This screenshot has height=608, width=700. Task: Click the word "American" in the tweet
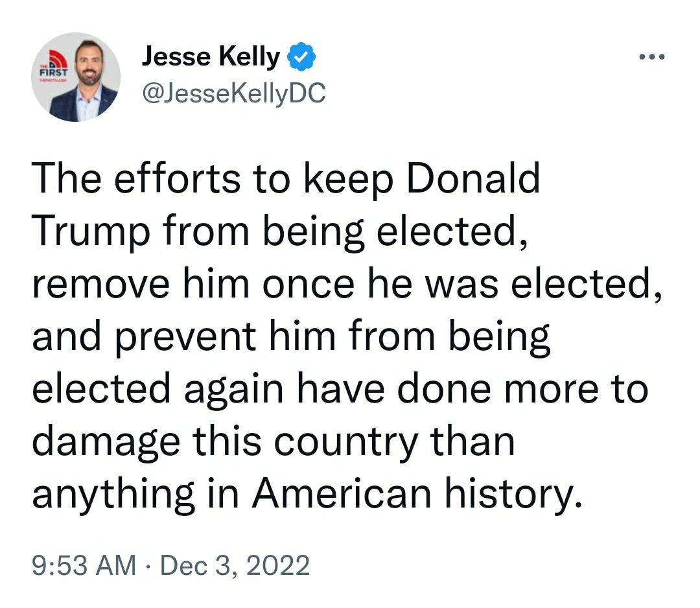[x=342, y=494]
